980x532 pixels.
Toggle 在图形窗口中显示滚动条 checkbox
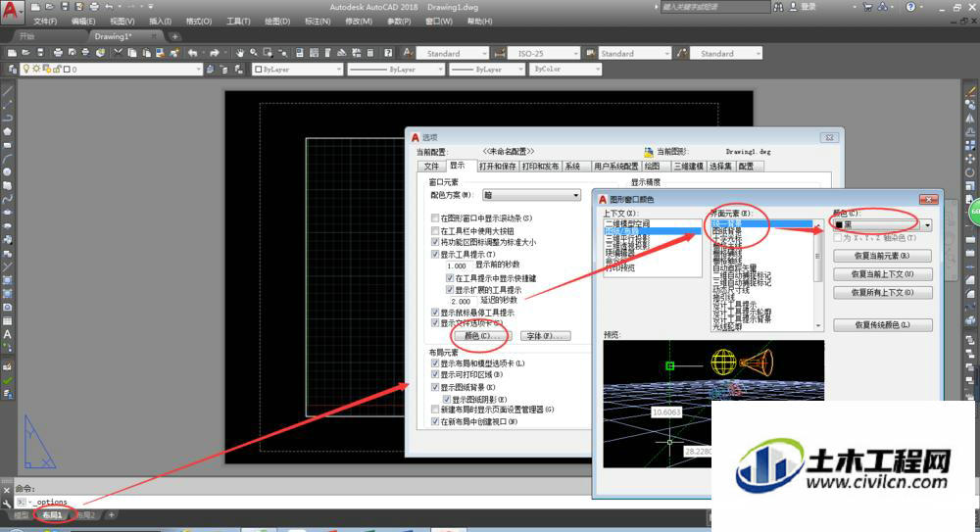(x=435, y=218)
